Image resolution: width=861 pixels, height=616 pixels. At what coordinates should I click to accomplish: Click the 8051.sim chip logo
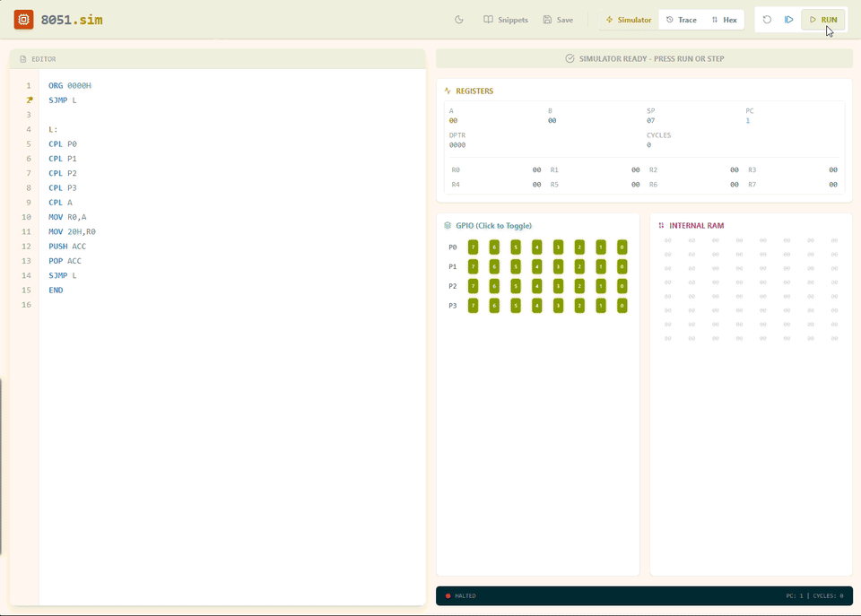point(23,20)
